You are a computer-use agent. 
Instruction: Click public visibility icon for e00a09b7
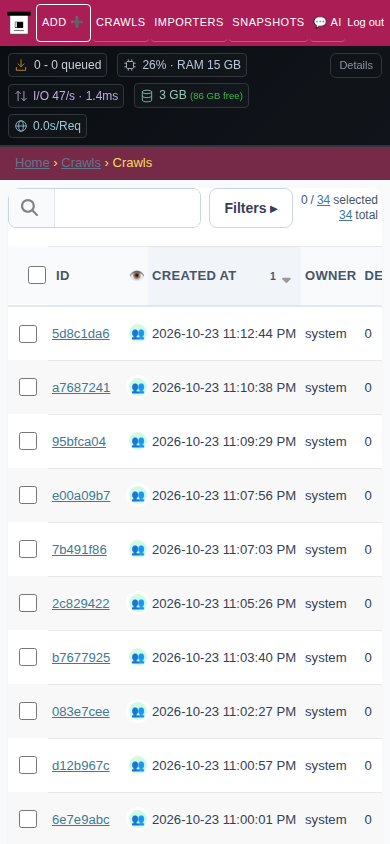point(138,496)
